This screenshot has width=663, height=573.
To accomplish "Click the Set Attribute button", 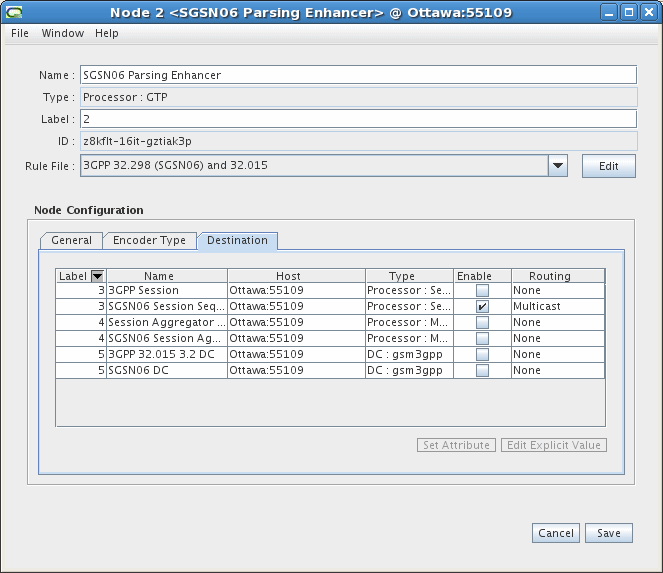I will click(x=456, y=445).
